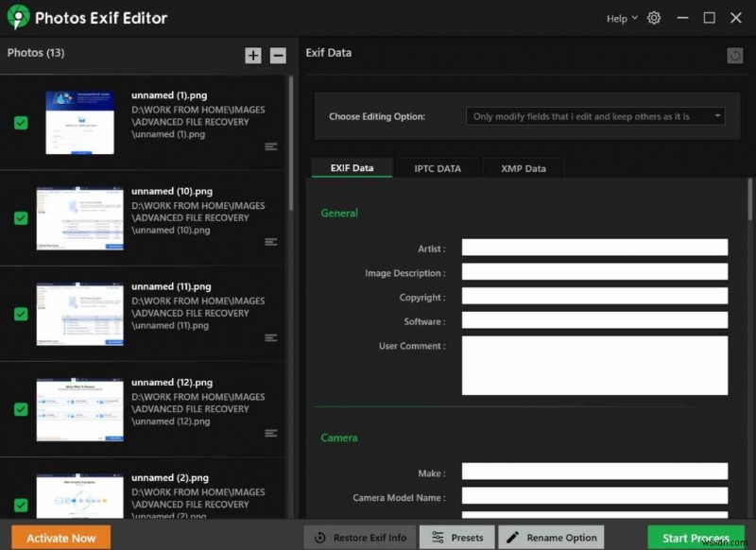Image resolution: width=756 pixels, height=550 pixels.
Task: Click the Start Process button
Action: tap(696, 536)
